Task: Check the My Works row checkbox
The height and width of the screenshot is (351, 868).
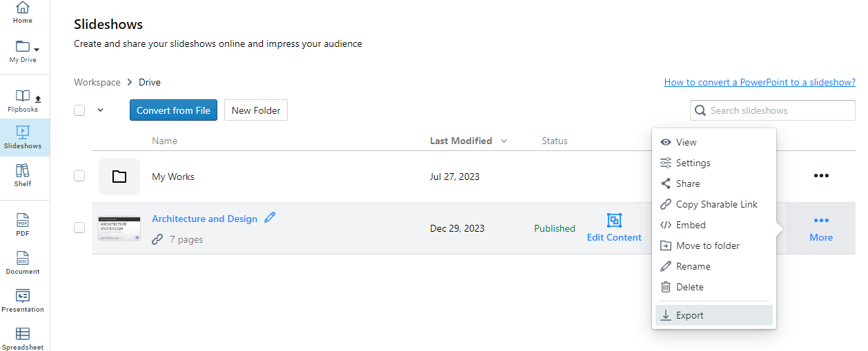Action: [79, 176]
